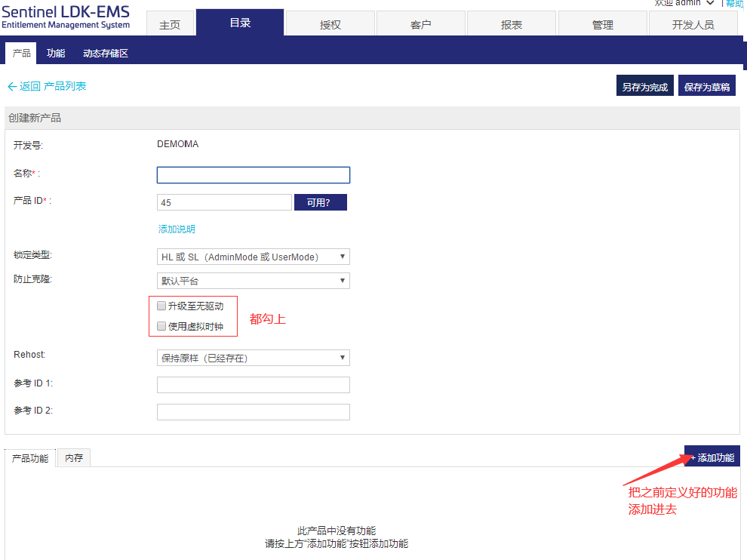Click the 参考 ID 1 input field

[x=253, y=385]
